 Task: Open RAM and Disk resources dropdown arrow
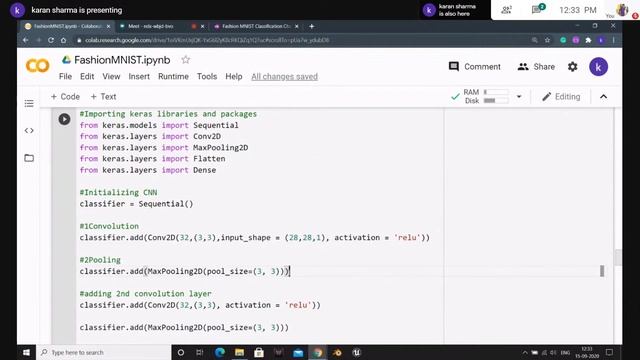tap(519, 97)
